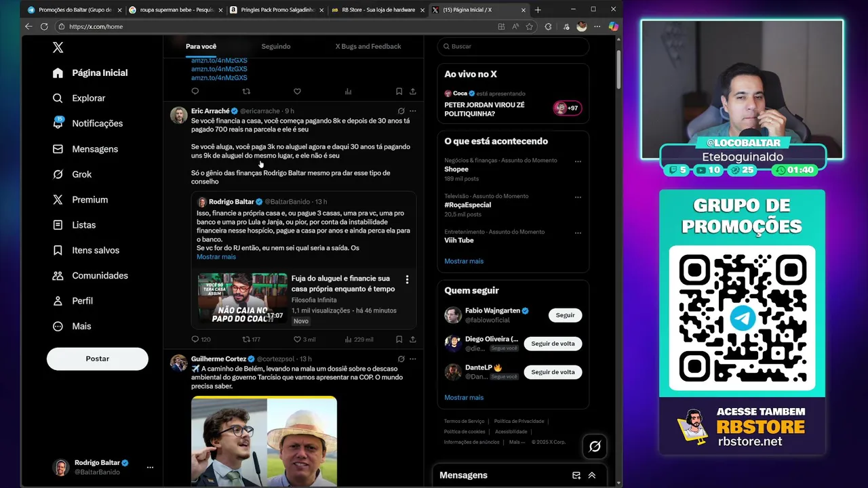Open the Mais menu in the sidebar

[x=71, y=326]
